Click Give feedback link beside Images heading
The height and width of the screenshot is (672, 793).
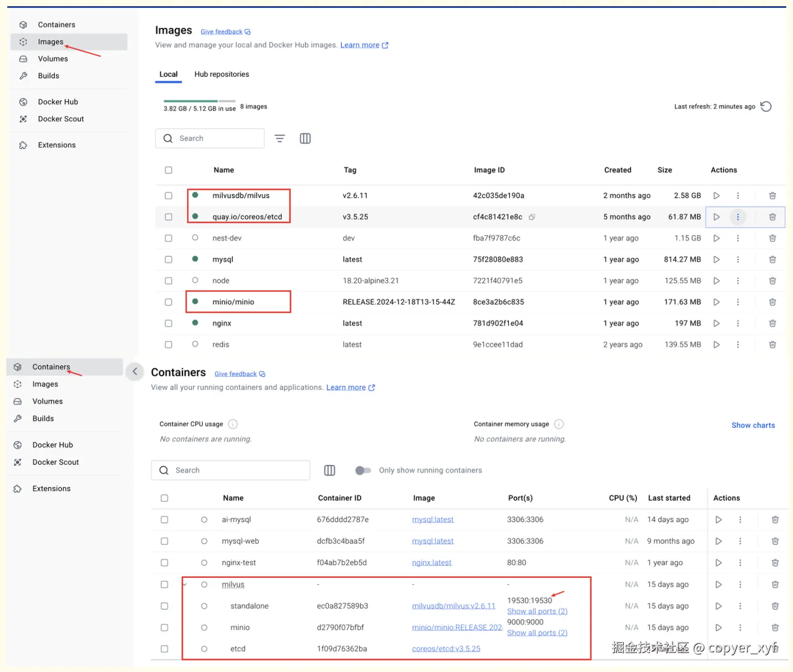tap(225, 32)
